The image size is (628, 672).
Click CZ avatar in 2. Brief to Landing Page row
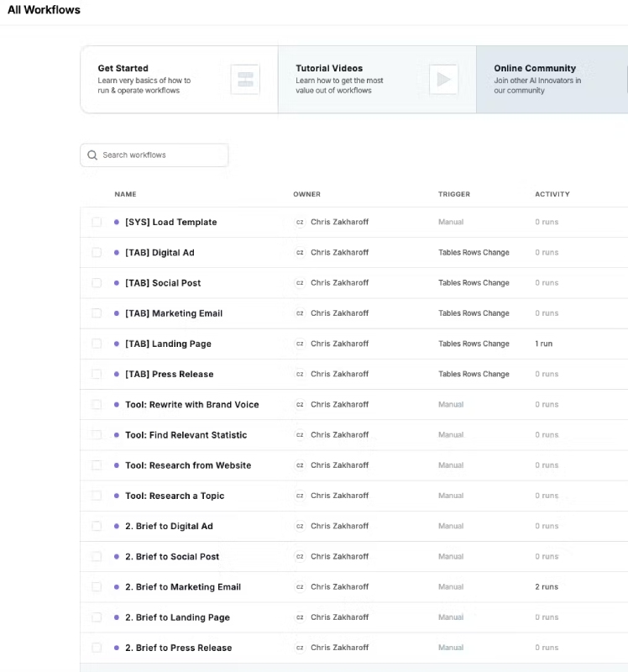pos(300,617)
